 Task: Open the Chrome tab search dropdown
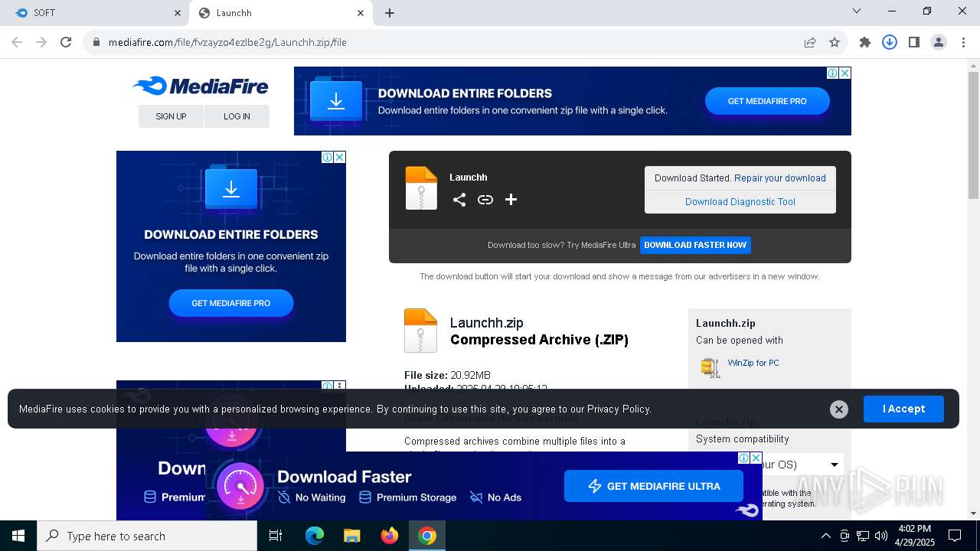coord(857,11)
